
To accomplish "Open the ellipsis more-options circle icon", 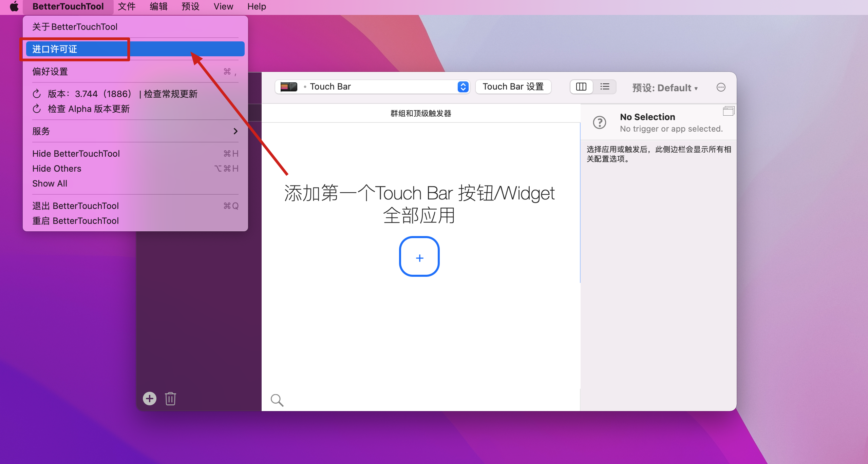I will [x=721, y=88].
